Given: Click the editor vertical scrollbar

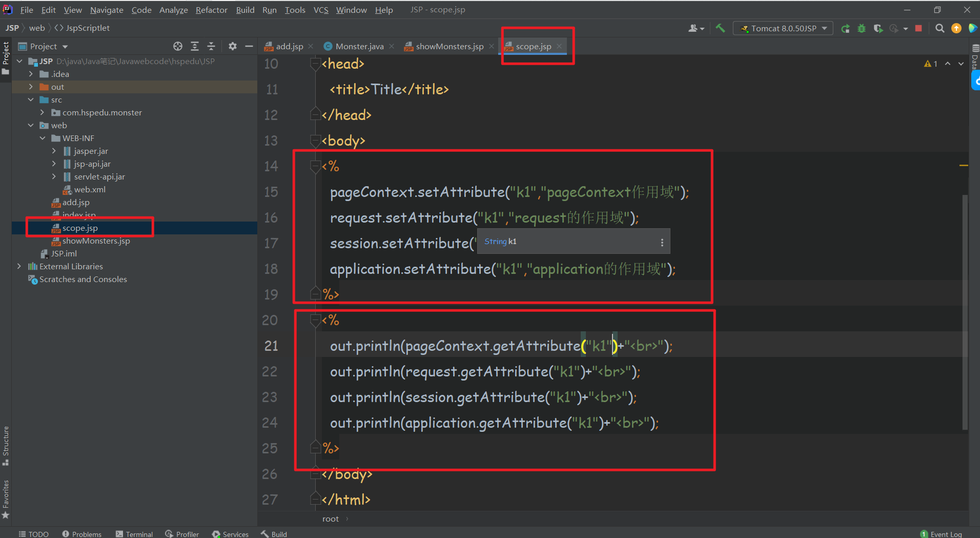Looking at the screenshot, I should coord(965,312).
